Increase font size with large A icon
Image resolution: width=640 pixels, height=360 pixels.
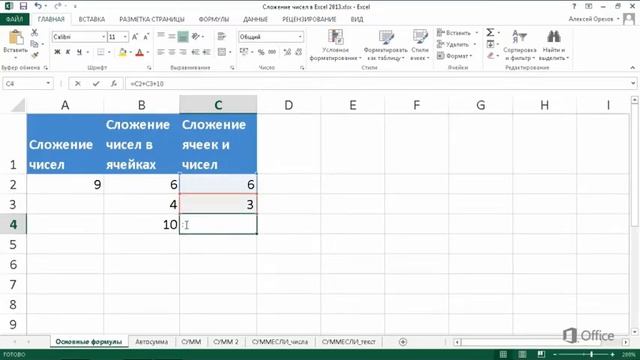135,37
